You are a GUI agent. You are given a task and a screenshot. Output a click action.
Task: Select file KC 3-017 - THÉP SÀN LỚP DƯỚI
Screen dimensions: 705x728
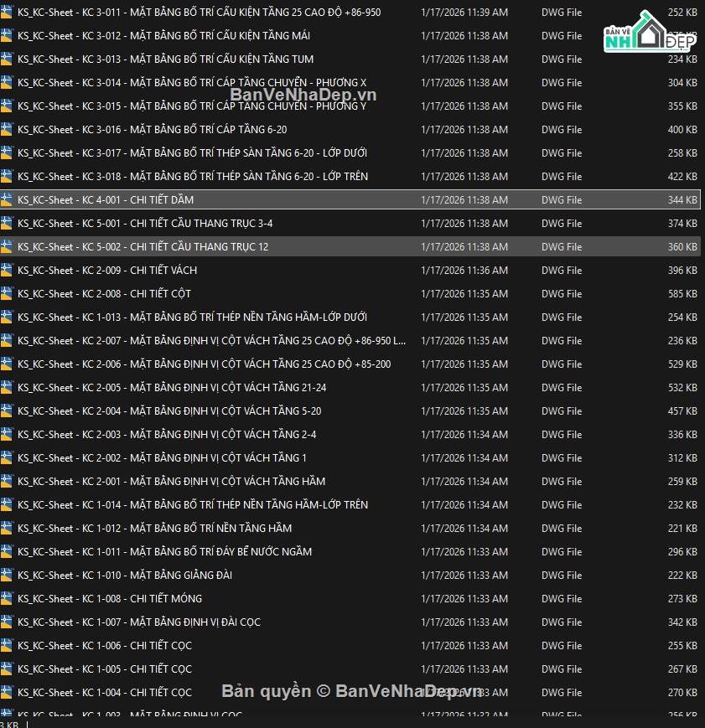pyautogui.click(x=193, y=152)
